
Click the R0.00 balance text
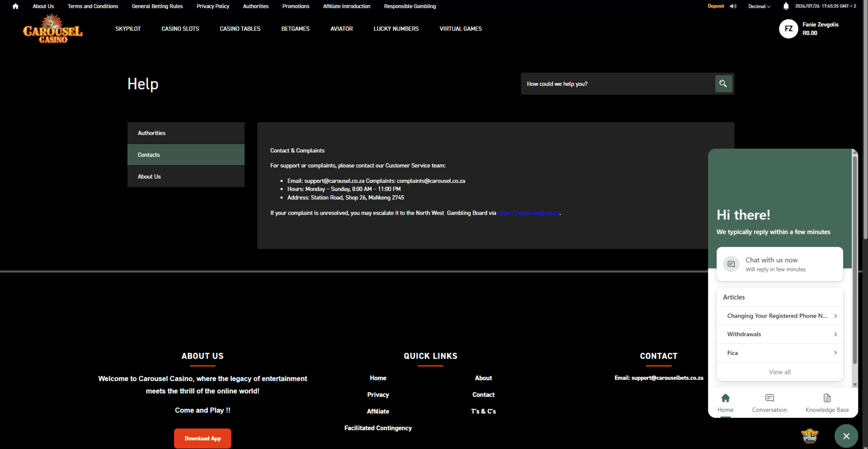tap(810, 33)
